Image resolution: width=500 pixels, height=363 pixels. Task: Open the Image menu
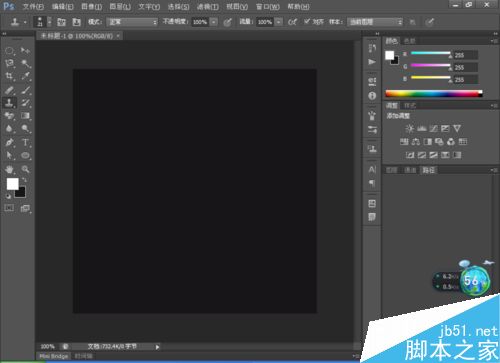coord(92,6)
